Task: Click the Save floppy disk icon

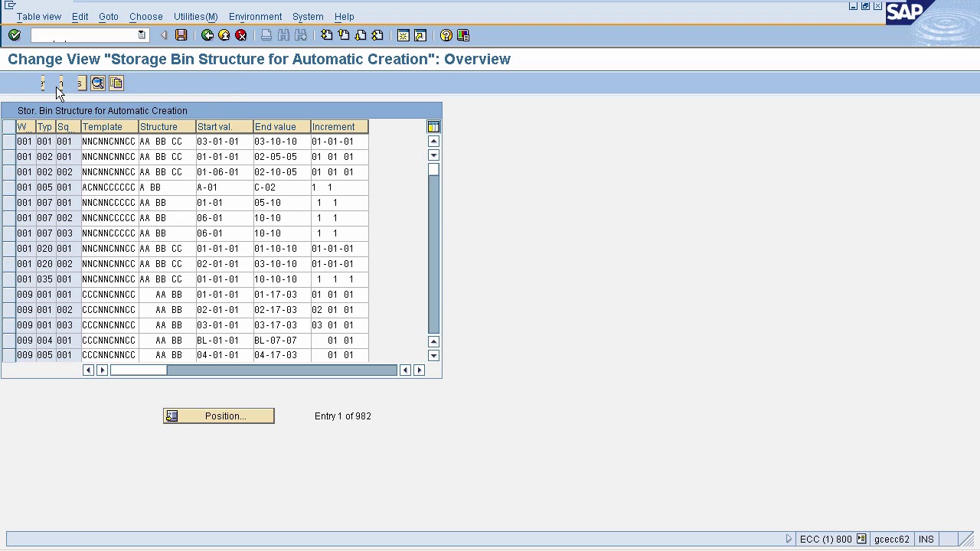Action: tap(181, 35)
